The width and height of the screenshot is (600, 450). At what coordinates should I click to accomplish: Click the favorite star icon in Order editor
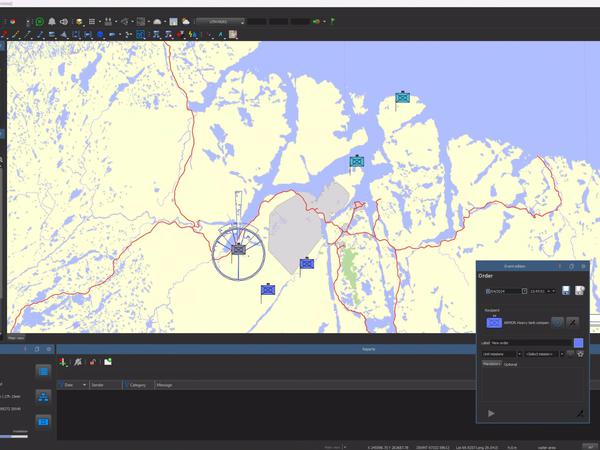pos(579,354)
